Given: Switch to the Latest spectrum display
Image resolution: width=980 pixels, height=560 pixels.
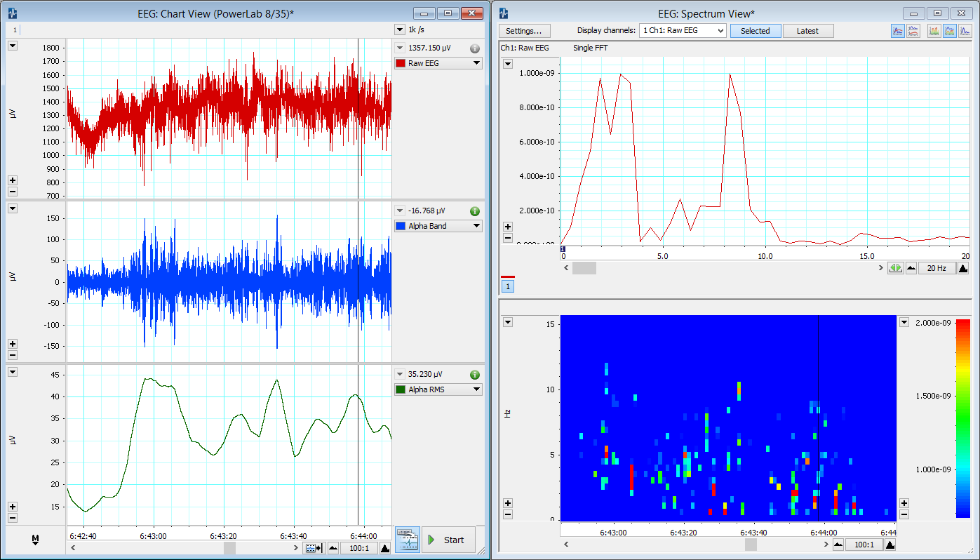Looking at the screenshot, I should click(x=808, y=30).
